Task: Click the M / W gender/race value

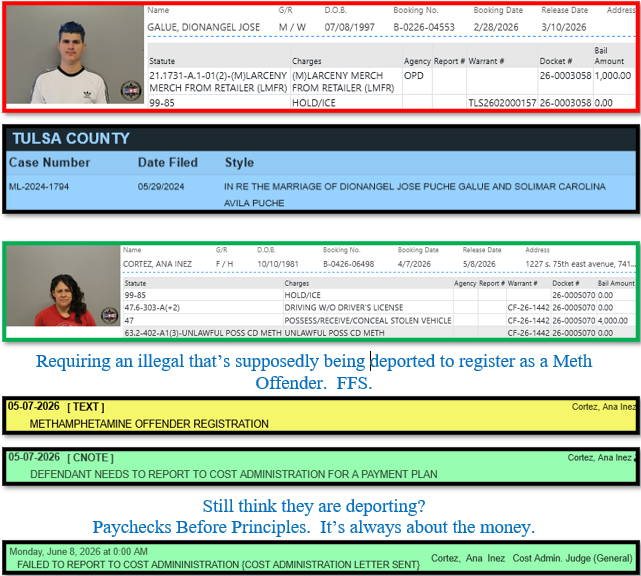Action: (292, 27)
